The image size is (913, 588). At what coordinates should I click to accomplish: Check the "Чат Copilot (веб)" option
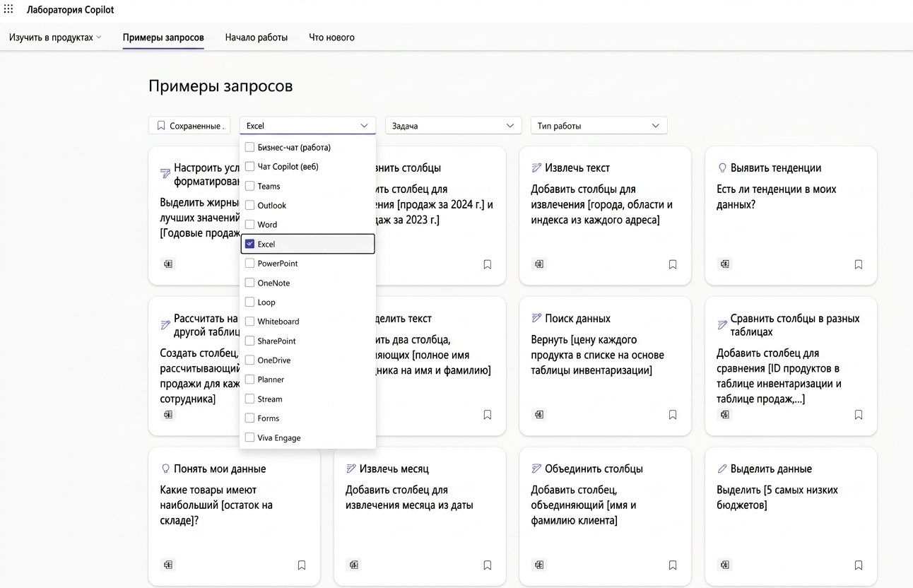(249, 167)
